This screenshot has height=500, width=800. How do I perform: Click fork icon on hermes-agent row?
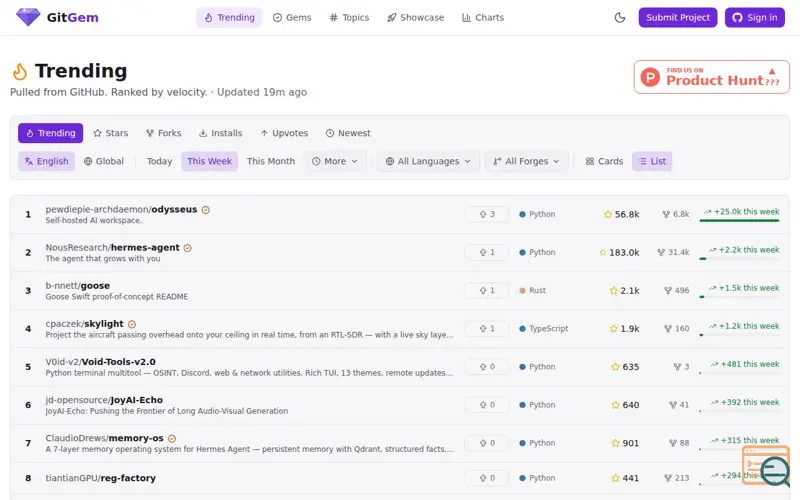(661, 253)
